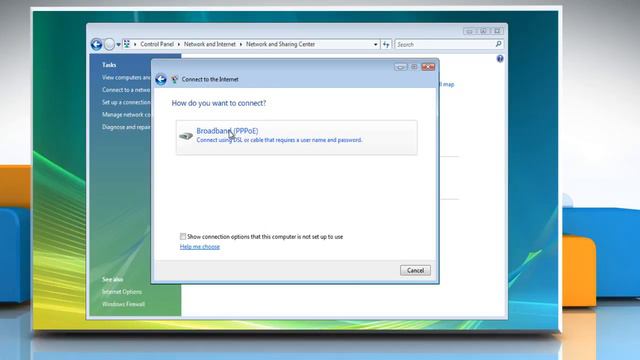Click the search magnifier icon
Viewport: 640px width, 360px height.
point(498,44)
